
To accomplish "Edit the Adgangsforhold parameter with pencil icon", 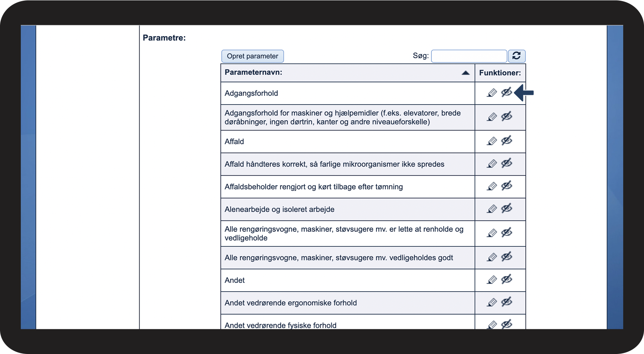I will (x=492, y=93).
